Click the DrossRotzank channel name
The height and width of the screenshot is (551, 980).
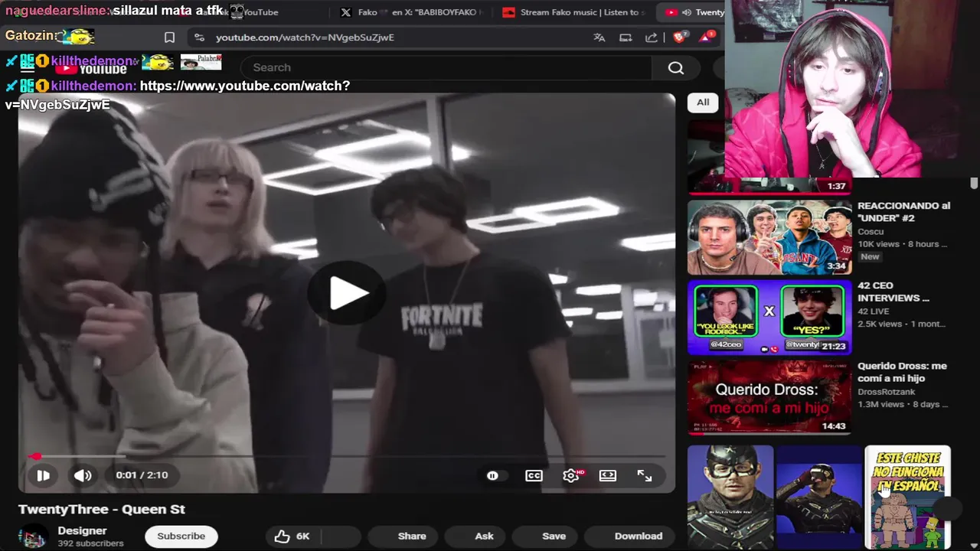coord(887,392)
